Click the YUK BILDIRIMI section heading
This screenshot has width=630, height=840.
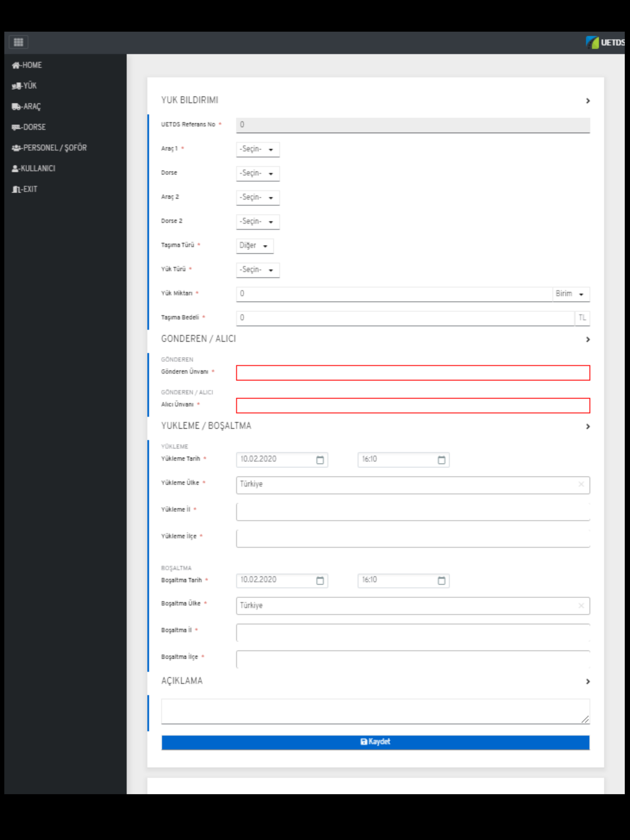(189, 100)
